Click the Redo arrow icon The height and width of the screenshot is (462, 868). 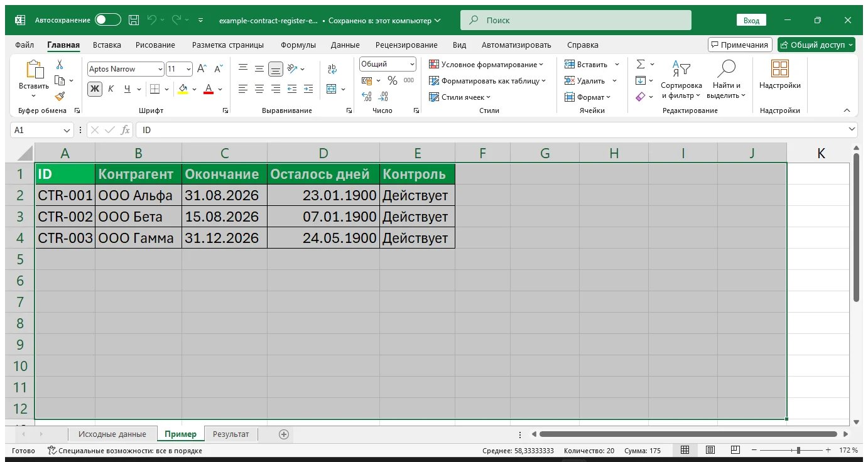pos(176,20)
